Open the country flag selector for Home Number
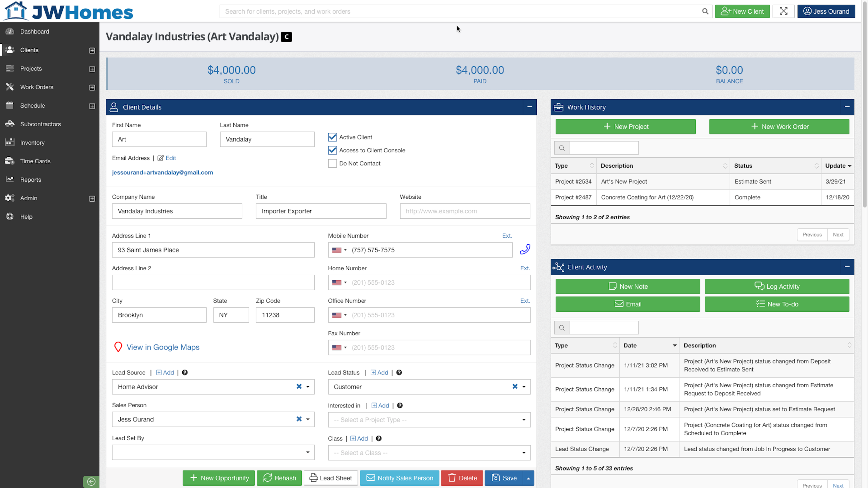This screenshot has height=488, width=868. [340, 283]
